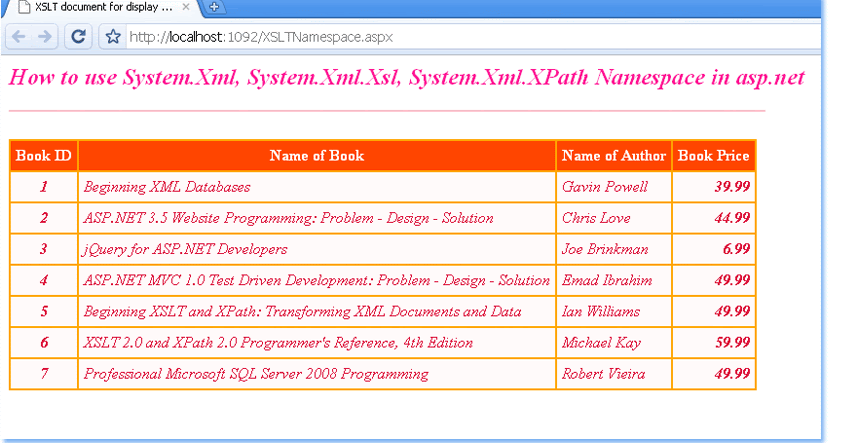Click the browser Back arrow

[19, 37]
